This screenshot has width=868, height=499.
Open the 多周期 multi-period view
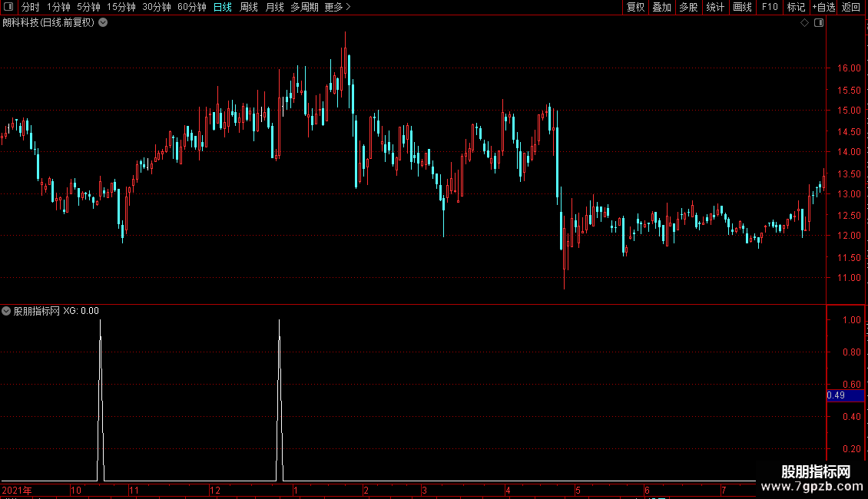[x=304, y=7]
